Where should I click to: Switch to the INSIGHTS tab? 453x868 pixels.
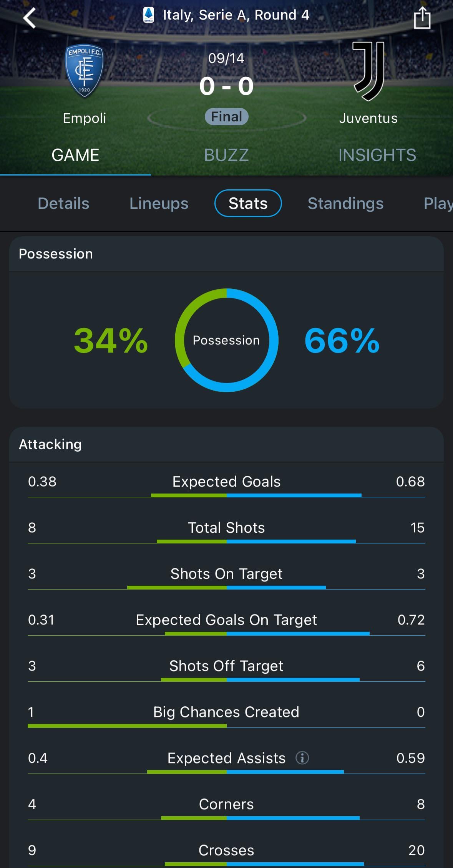click(377, 155)
